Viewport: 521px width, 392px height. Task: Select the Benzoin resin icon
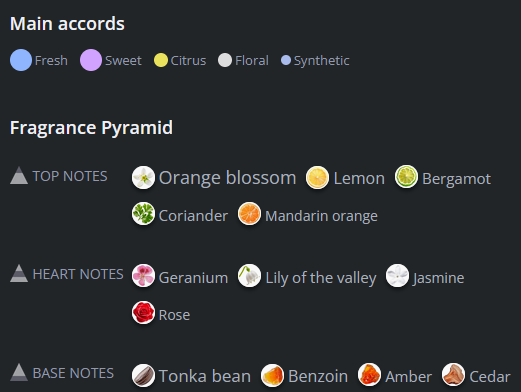[272, 375]
